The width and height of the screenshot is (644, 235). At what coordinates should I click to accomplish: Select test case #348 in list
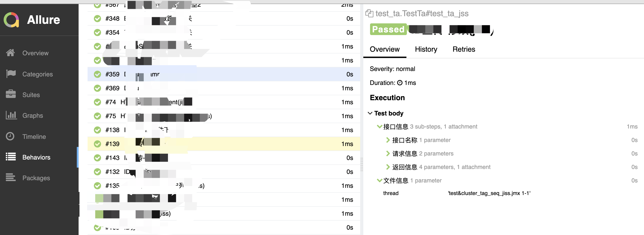pos(224,18)
